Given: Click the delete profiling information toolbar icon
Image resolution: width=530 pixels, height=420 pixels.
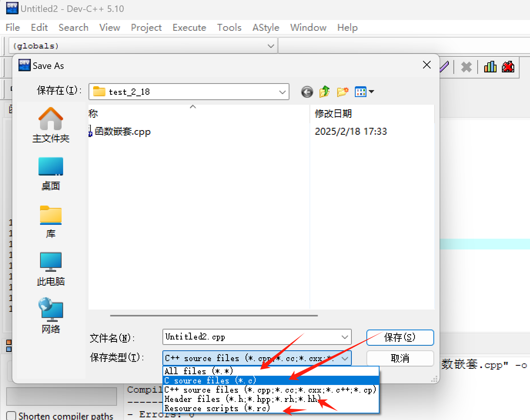Looking at the screenshot, I should (508, 67).
